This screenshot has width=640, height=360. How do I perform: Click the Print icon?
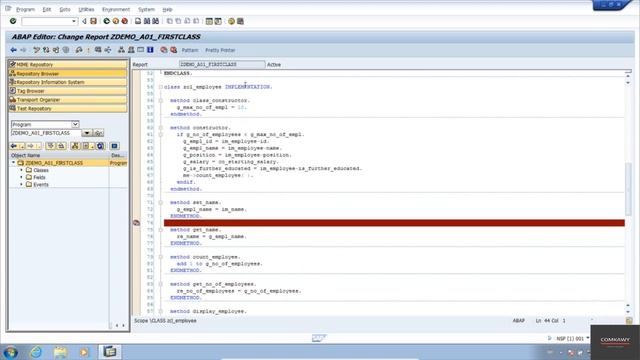click(x=138, y=21)
